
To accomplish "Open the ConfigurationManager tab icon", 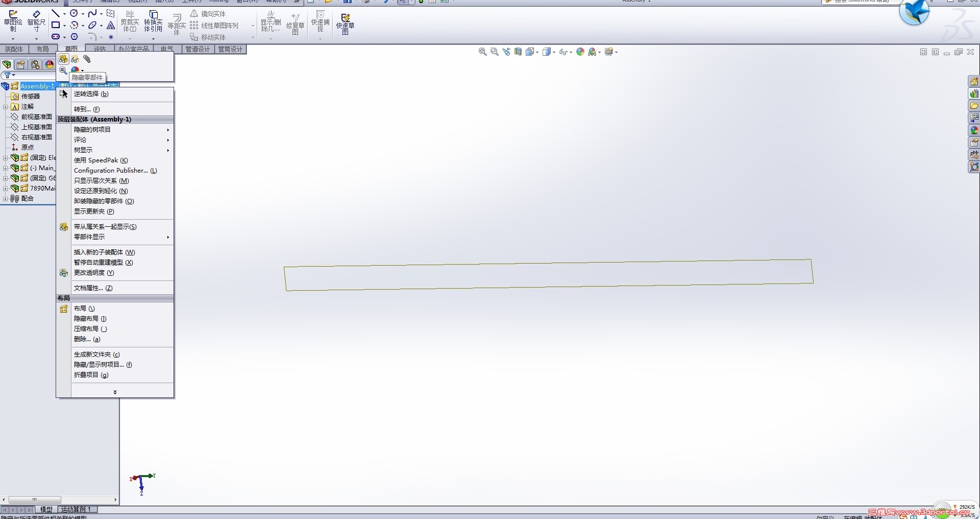I will click(x=35, y=64).
